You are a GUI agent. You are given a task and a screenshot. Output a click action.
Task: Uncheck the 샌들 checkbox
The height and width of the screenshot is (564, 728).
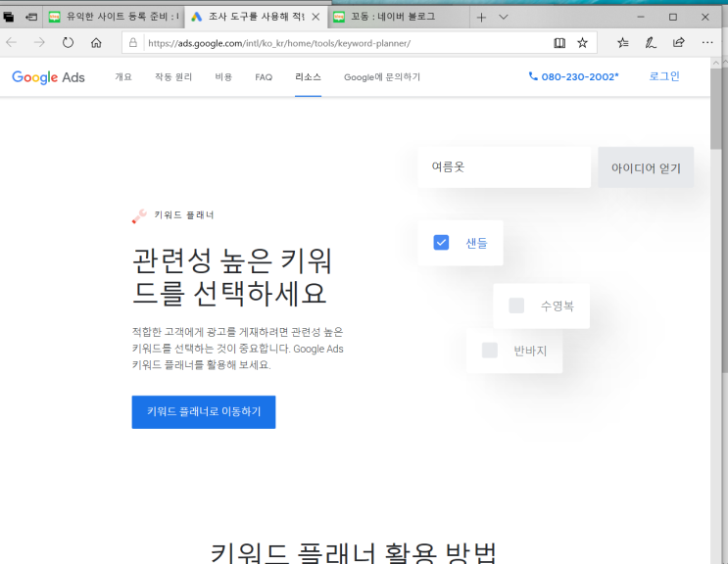(x=441, y=242)
